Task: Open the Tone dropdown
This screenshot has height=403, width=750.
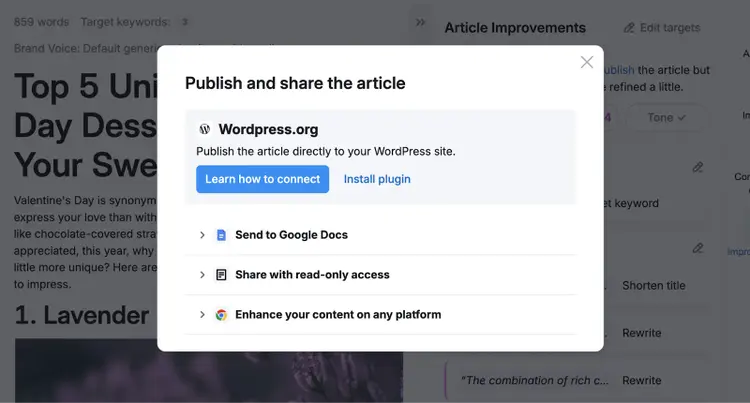Action: pyautogui.click(x=666, y=118)
